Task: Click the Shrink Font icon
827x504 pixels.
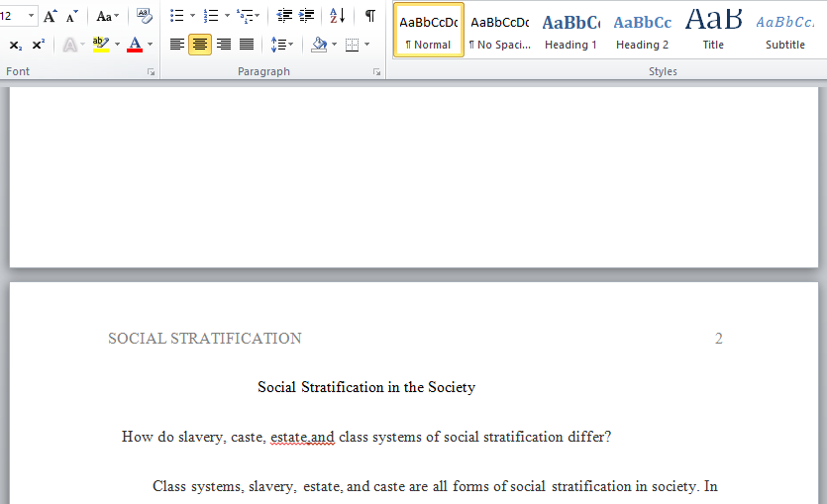Action: pos(71,17)
